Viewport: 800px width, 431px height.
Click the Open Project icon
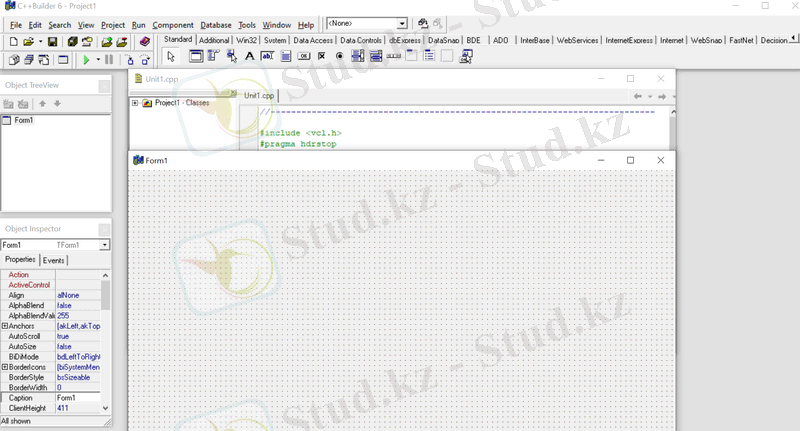tap(87, 42)
